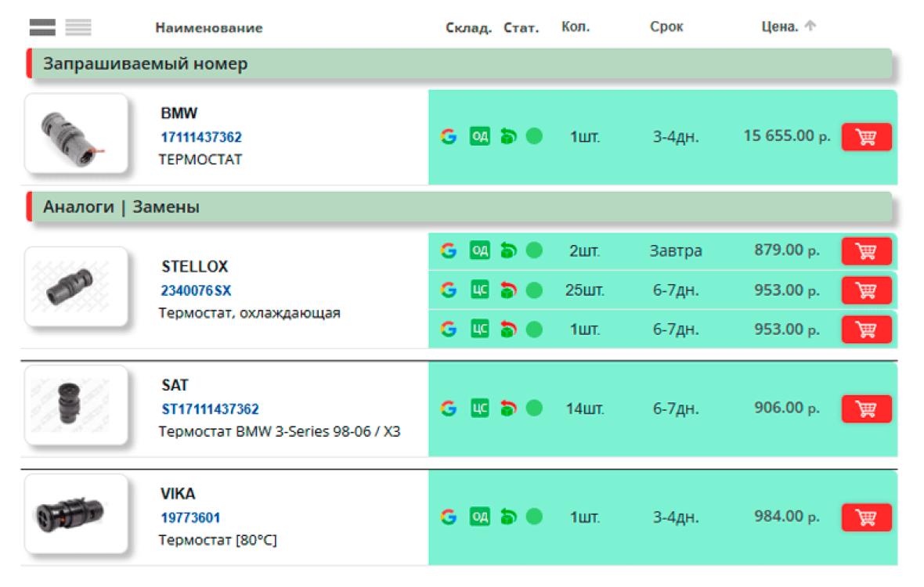924x587 pixels.
Task: Google search icon in VIKA row
Action: (449, 517)
